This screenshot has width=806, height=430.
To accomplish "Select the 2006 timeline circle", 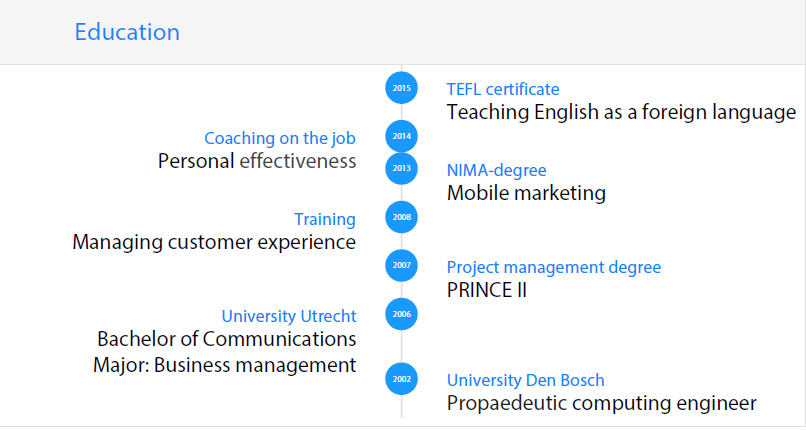I will [x=401, y=314].
